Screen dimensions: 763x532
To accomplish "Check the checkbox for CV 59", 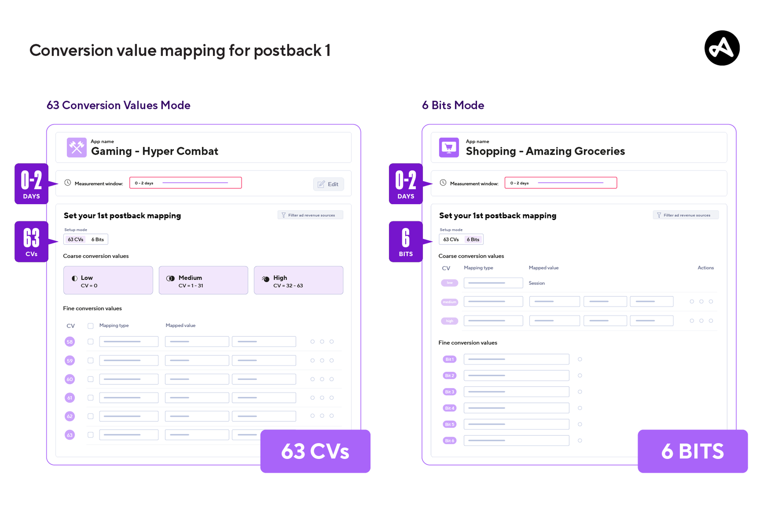I will click(90, 361).
